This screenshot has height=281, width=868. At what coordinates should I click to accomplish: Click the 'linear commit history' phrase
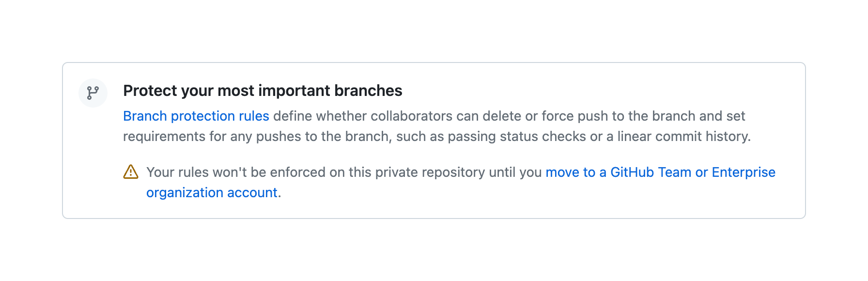pos(683,137)
